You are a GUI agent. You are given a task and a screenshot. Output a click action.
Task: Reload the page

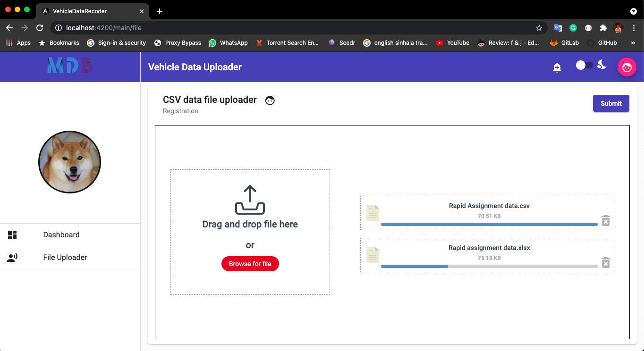coord(40,28)
